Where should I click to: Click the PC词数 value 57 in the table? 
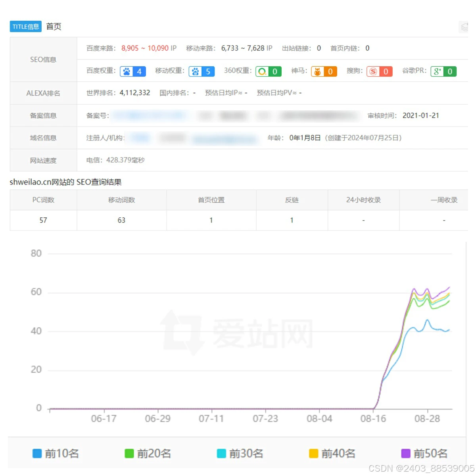tap(43, 220)
